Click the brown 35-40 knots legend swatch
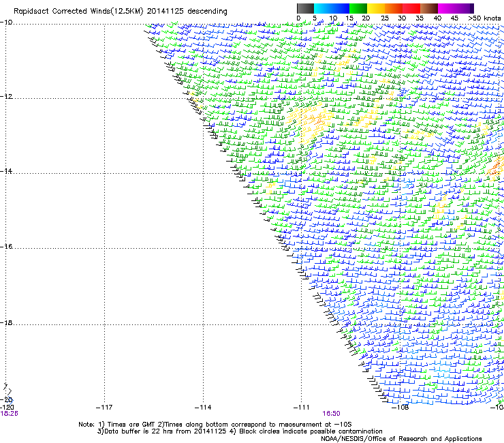Screen dimensions: 504x443 click(x=429, y=8)
